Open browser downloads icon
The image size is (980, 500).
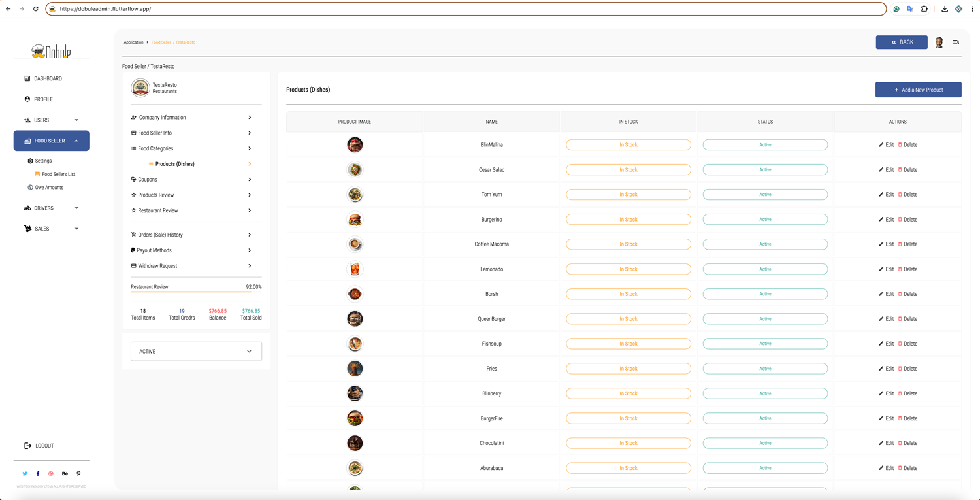(944, 9)
